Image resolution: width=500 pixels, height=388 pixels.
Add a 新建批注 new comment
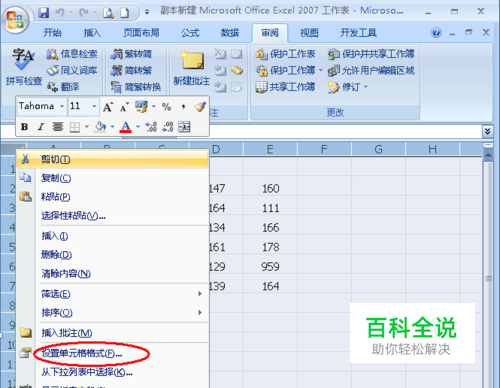coord(192,68)
